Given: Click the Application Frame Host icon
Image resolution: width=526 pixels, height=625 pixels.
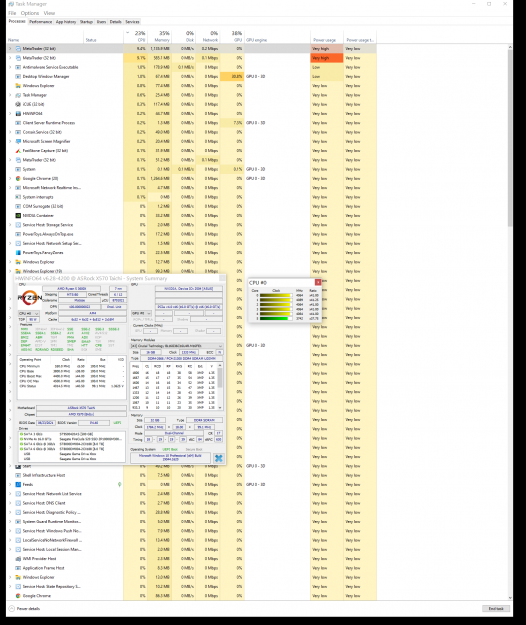Looking at the screenshot, I should (x=18, y=568).
